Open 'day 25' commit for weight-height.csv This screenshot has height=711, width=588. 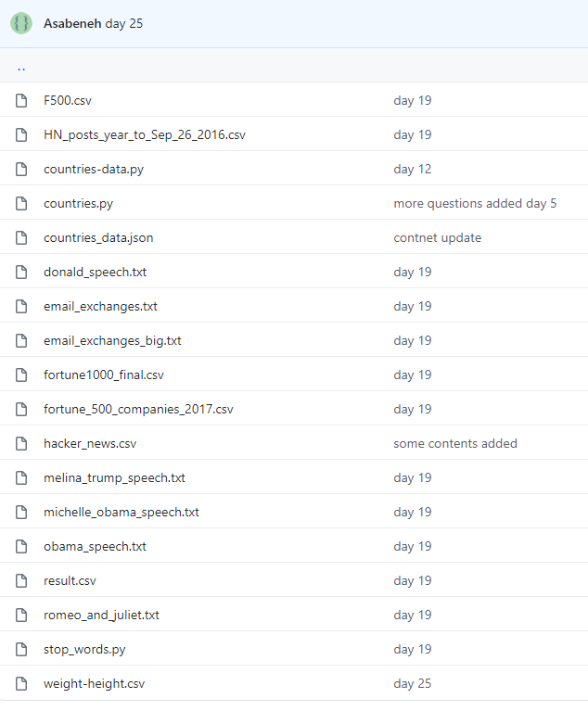click(413, 683)
